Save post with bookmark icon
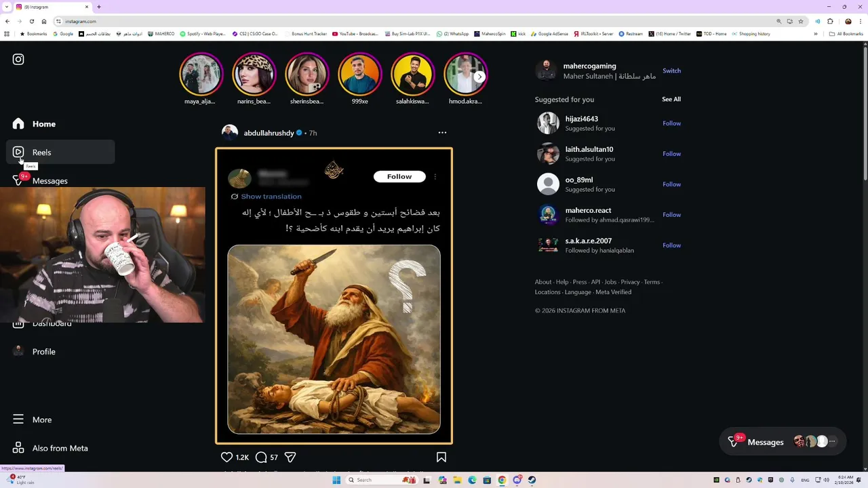The image size is (868, 488). [x=441, y=457]
